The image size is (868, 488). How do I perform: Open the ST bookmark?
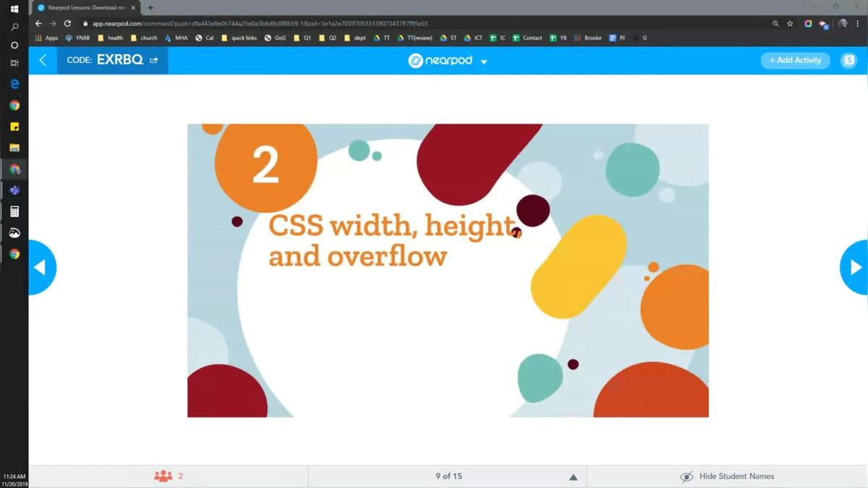coord(448,38)
